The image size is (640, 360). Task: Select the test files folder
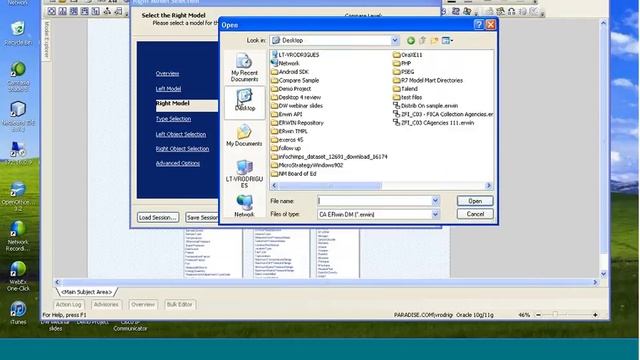(x=407, y=97)
